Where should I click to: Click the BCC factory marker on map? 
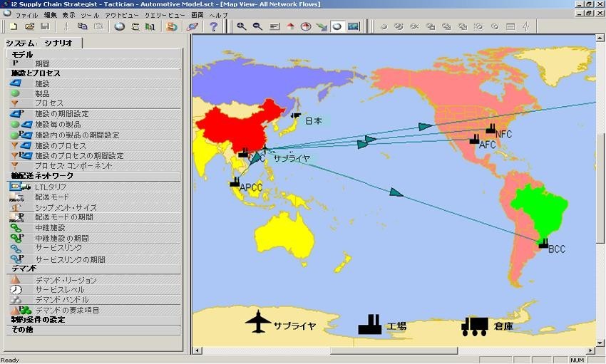pyautogui.click(x=544, y=243)
